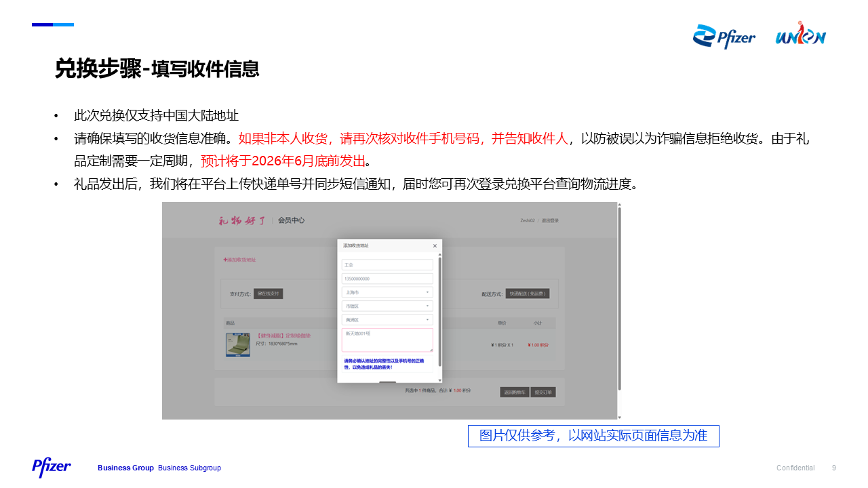Click the 礼物好了 site logo

click(x=241, y=220)
